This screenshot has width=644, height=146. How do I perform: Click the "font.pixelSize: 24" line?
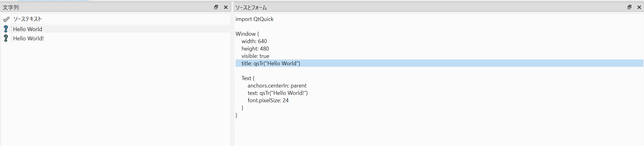click(x=268, y=100)
